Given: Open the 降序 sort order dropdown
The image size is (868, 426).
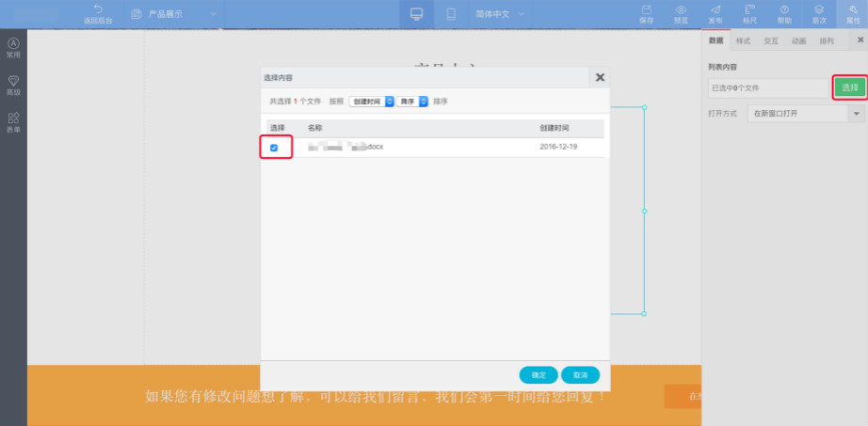Looking at the screenshot, I should click(412, 101).
